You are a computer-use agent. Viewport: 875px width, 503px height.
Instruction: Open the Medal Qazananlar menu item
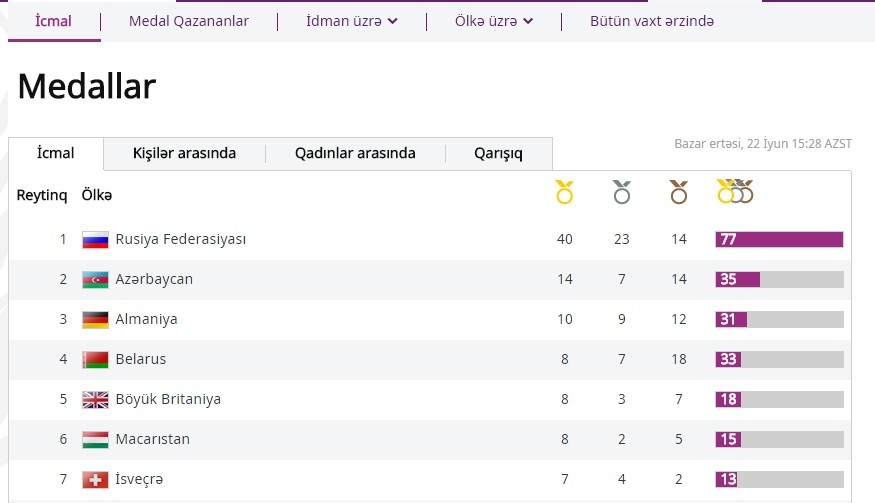(x=189, y=21)
